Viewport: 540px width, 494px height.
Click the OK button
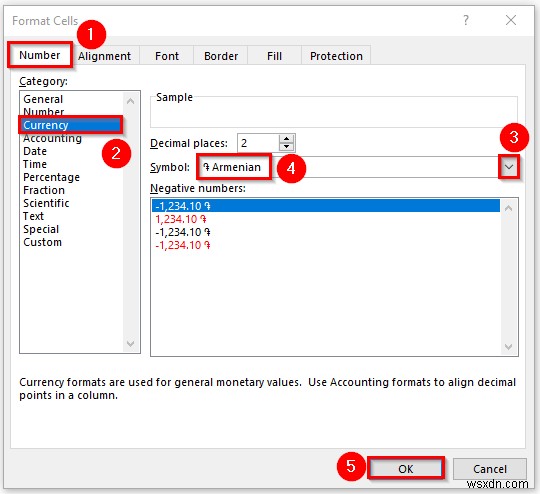406,469
